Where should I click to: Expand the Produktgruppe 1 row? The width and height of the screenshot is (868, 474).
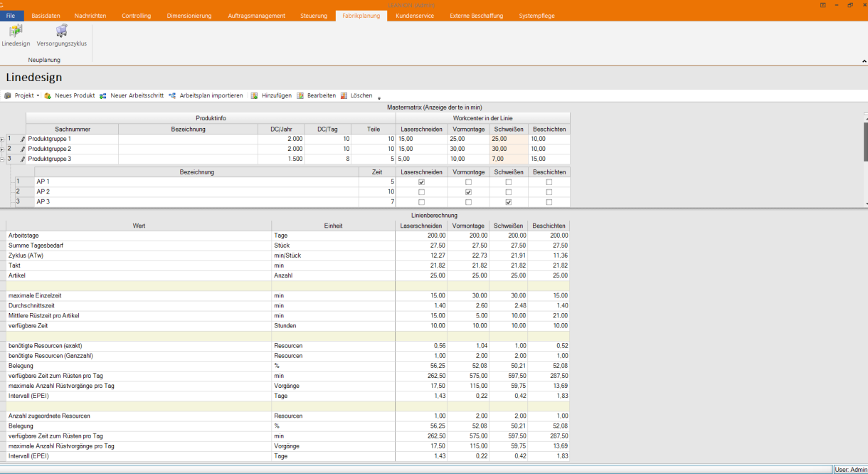click(x=2, y=139)
